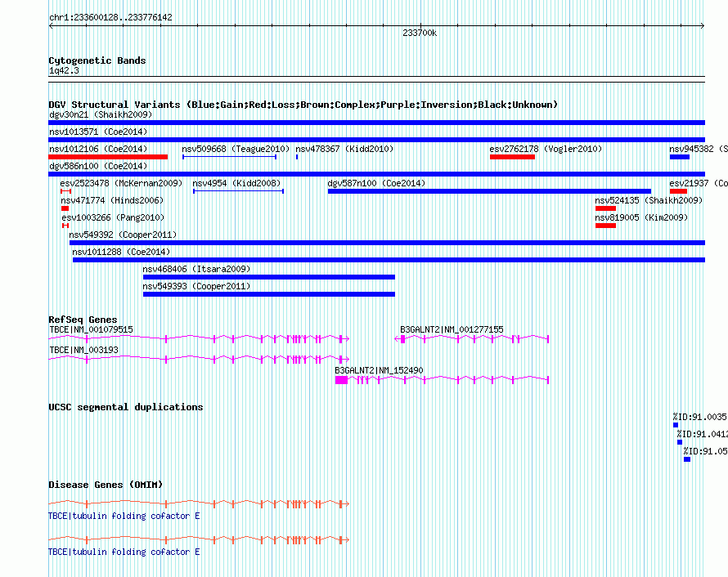Click the chr1:233600128..233776142 coordinate text
The image size is (728, 577).
pyautogui.click(x=110, y=18)
